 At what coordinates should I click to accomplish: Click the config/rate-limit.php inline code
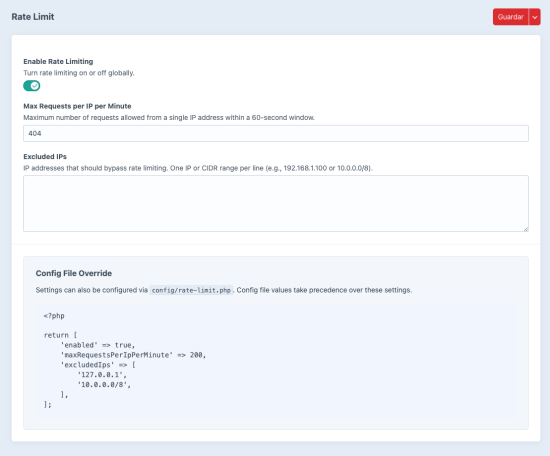[x=191, y=290]
